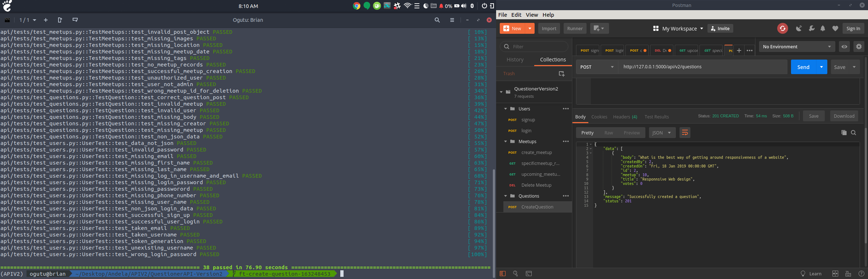Open the GNOME Activities foot logo

[x=7, y=6]
